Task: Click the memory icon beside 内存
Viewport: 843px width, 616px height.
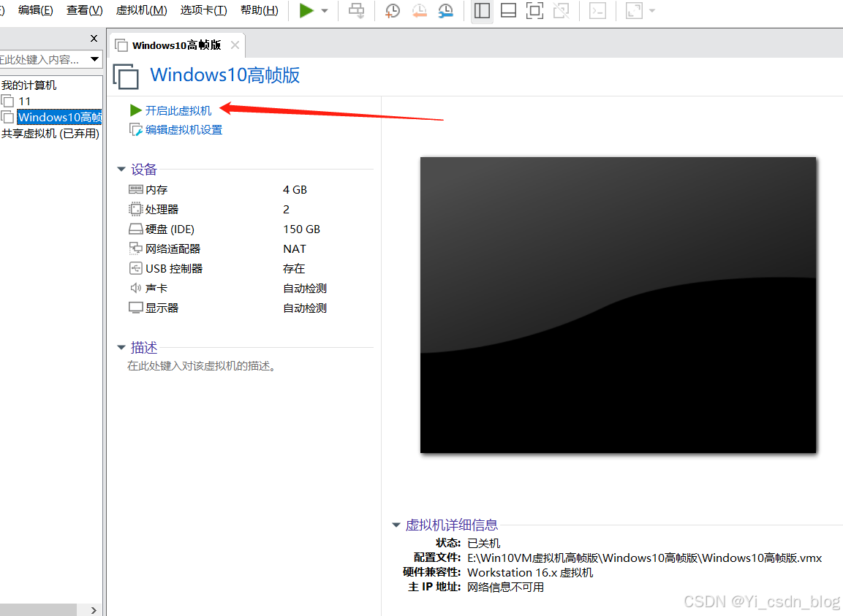Action: pyautogui.click(x=135, y=189)
